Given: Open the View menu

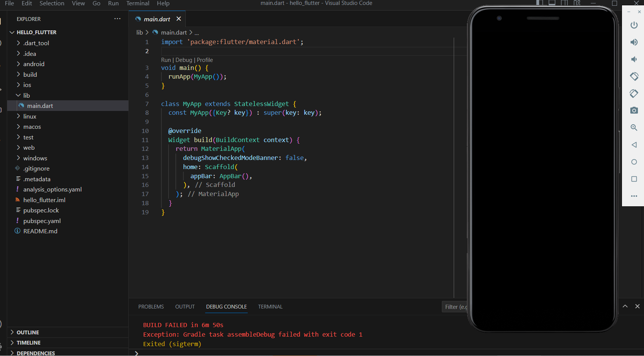Looking at the screenshot, I should [x=78, y=3].
